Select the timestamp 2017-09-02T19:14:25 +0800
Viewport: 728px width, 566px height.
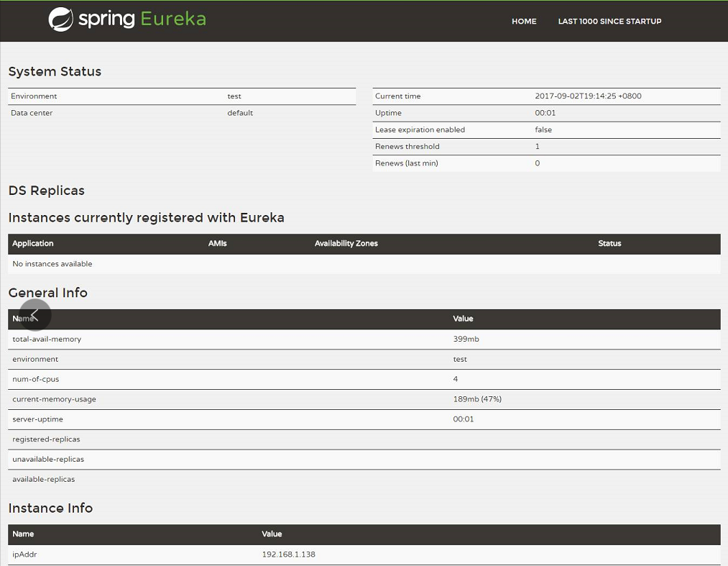(589, 96)
